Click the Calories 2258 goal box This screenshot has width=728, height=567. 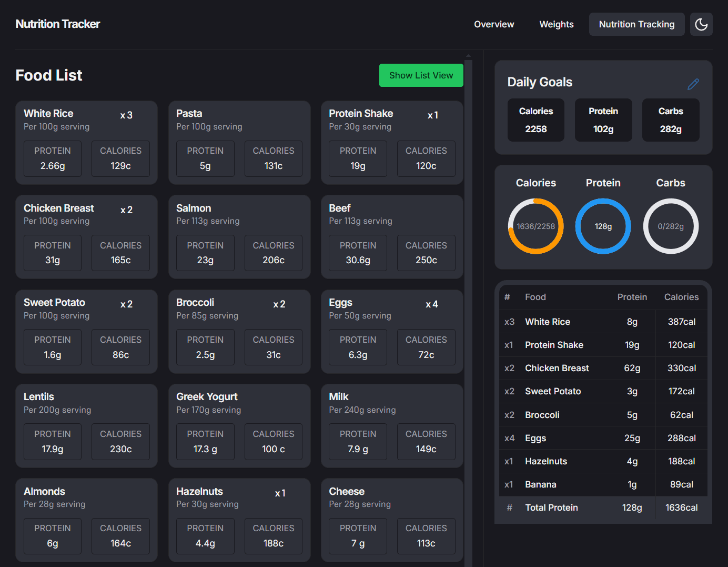point(535,120)
